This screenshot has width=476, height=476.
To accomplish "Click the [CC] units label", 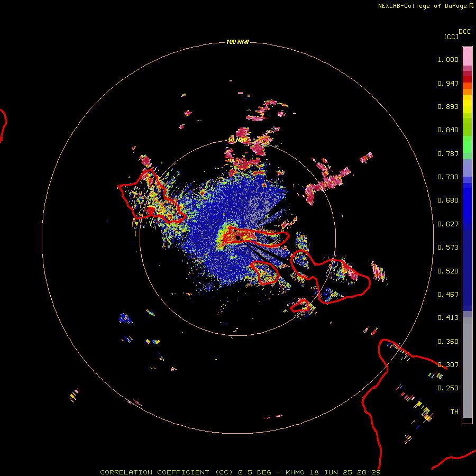I will point(452,36).
